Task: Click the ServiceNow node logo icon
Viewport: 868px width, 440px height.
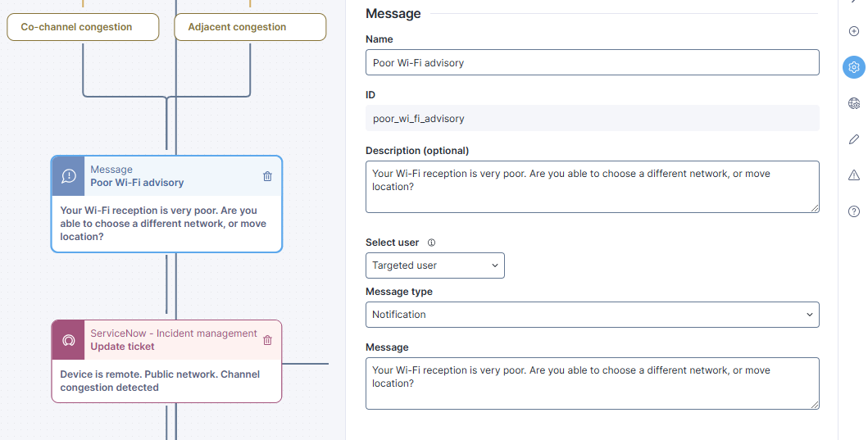Action: coord(69,340)
